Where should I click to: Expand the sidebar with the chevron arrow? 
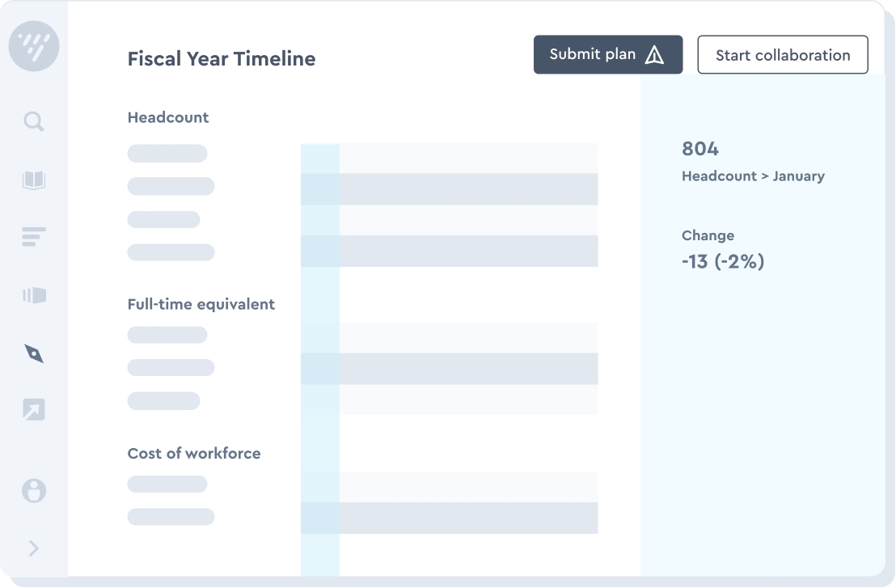click(x=33, y=548)
